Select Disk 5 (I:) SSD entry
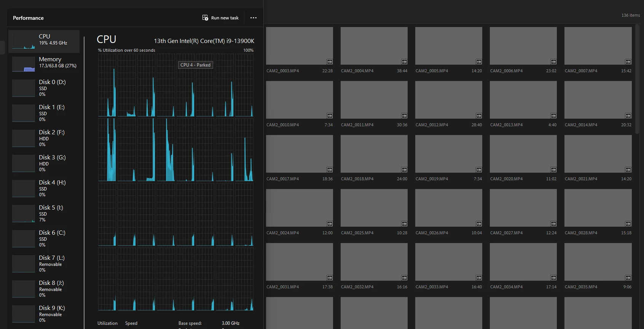This screenshot has height=329, width=644. (44, 213)
